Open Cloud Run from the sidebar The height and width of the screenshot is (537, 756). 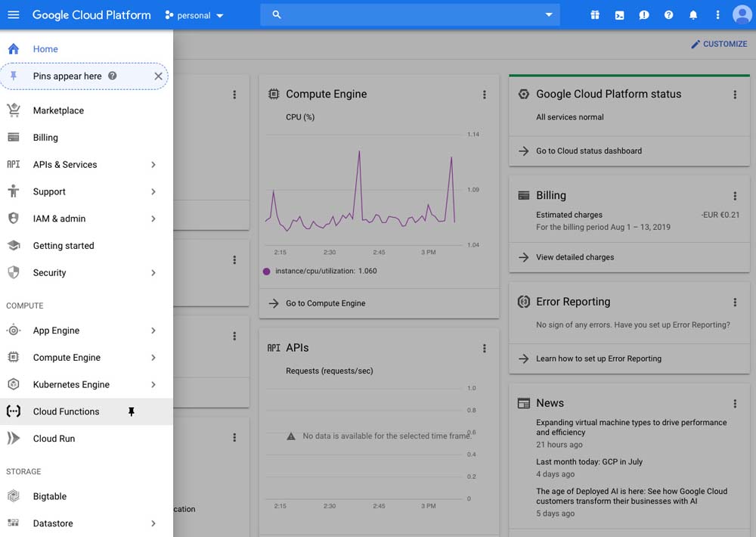click(54, 439)
